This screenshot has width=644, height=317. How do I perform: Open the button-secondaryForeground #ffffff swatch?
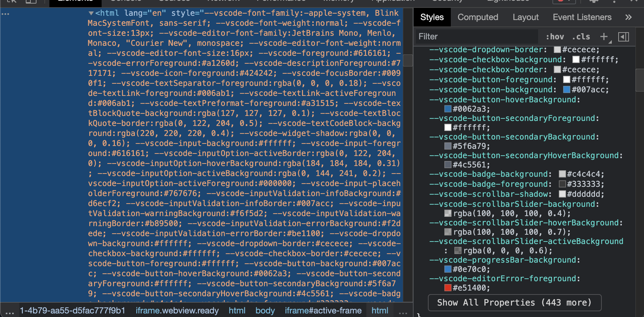point(448,127)
